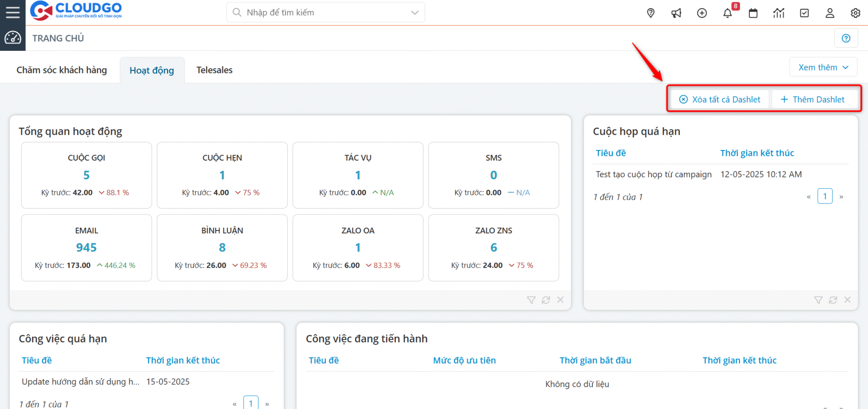Open the settings gear icon
This screenshot has height=409, width=868.
(855, 13)
